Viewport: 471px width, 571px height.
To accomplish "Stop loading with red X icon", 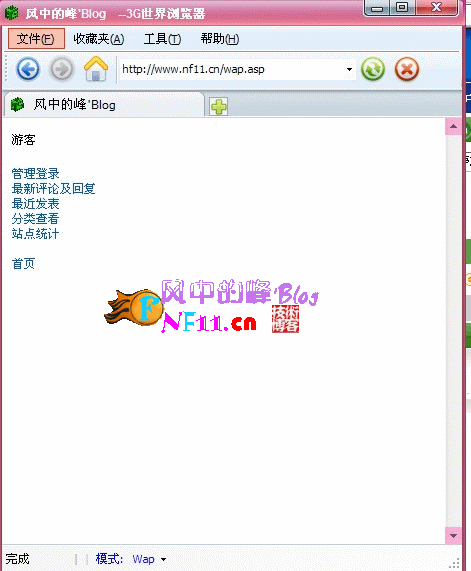I will pyautogui.click(x=407, y=69).
